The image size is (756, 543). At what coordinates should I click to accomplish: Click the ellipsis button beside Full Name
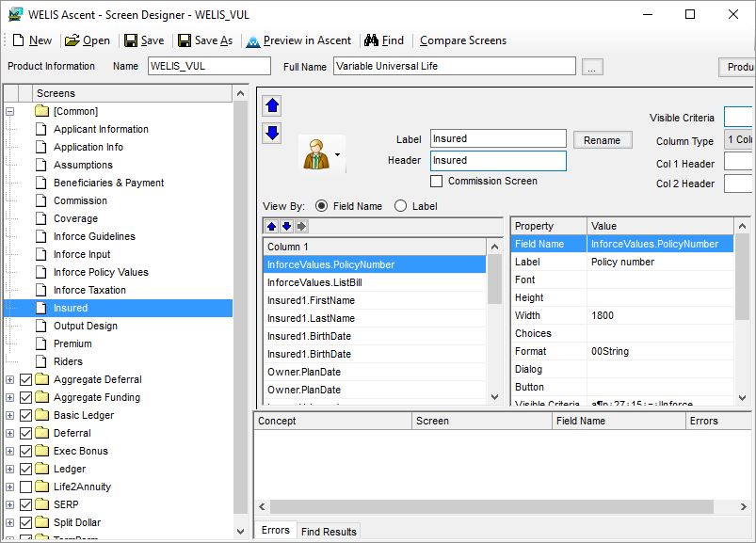[592, 67]
